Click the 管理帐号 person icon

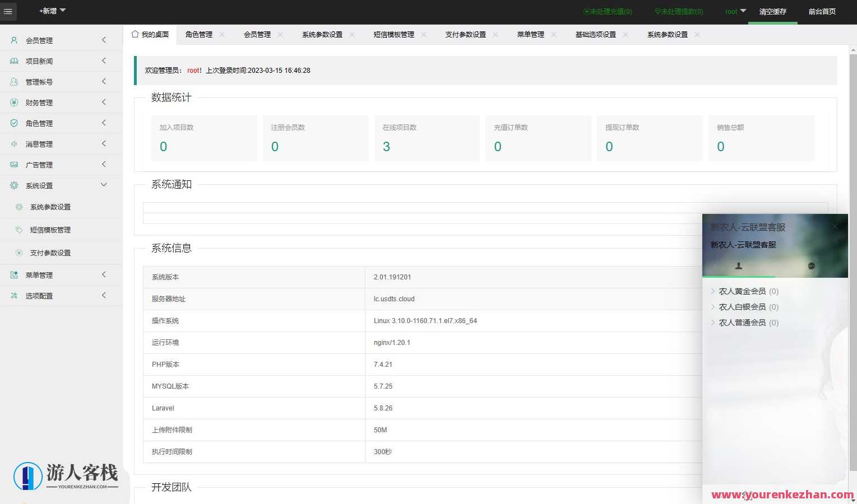(14, 82)
